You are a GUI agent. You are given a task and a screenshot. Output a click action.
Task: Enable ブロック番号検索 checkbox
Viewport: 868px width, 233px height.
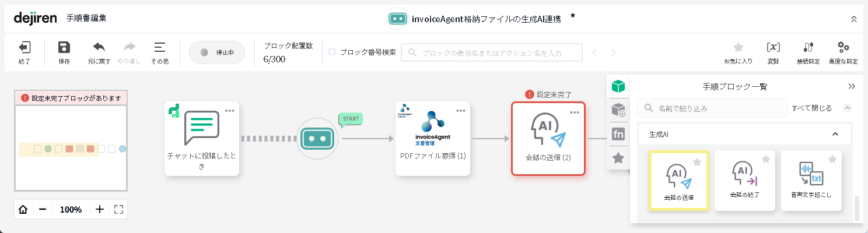[332, 52]
